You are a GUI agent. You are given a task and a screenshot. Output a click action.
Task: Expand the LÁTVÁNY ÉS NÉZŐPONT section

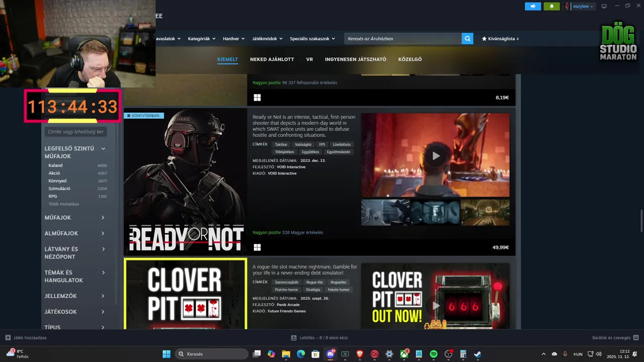tap(75, 253)
